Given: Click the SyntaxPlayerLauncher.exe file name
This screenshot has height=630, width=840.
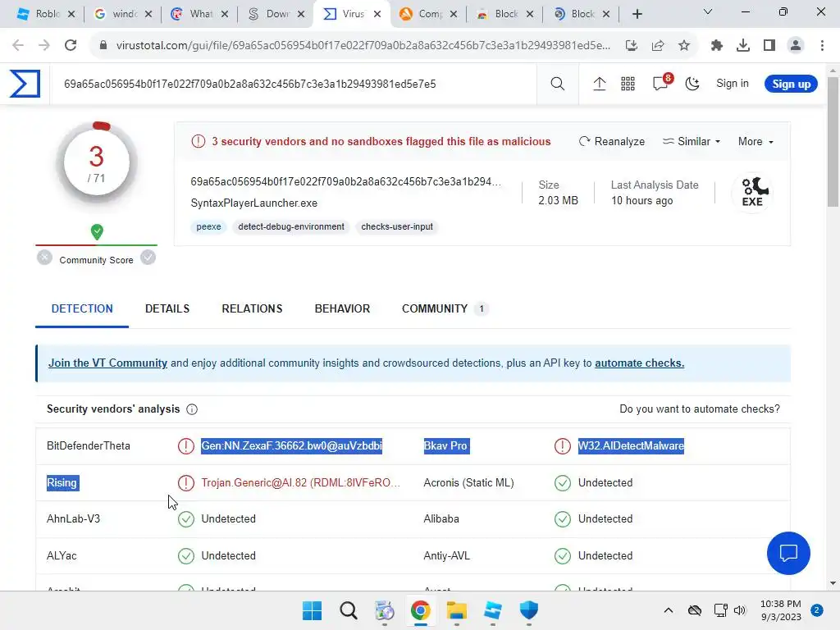Looking at the screenshot, I should [x=254, y=203].
